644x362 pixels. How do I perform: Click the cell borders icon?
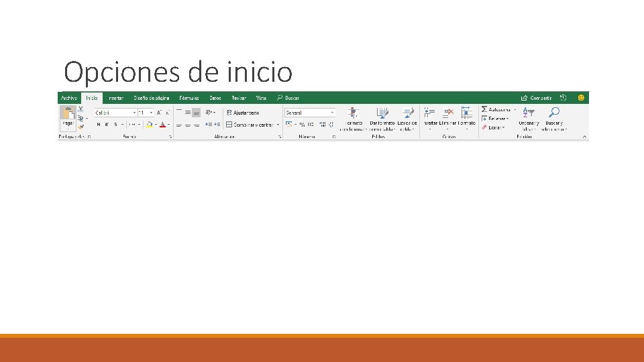click(132, 125)
